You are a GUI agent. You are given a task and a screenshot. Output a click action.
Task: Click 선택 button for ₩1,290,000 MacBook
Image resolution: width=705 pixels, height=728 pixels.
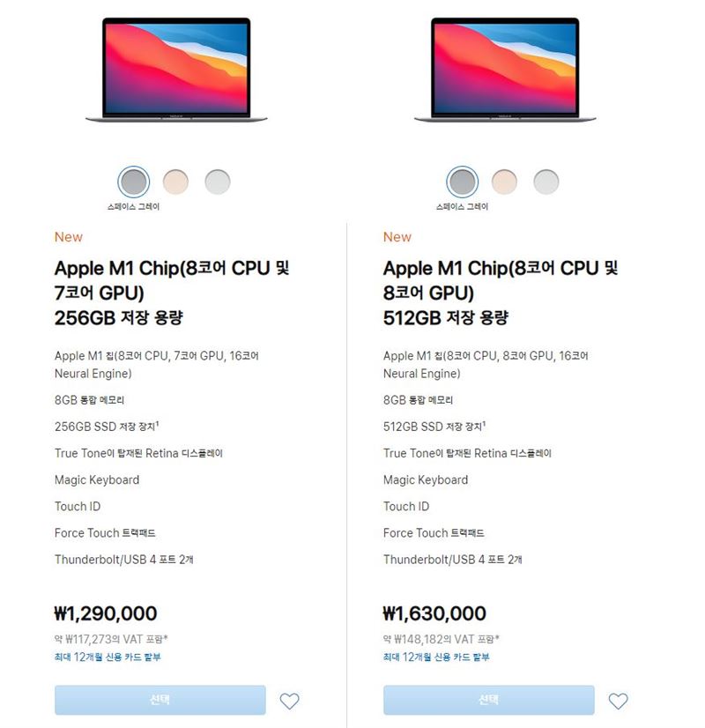pyautogui.click(x=160, y=700)
